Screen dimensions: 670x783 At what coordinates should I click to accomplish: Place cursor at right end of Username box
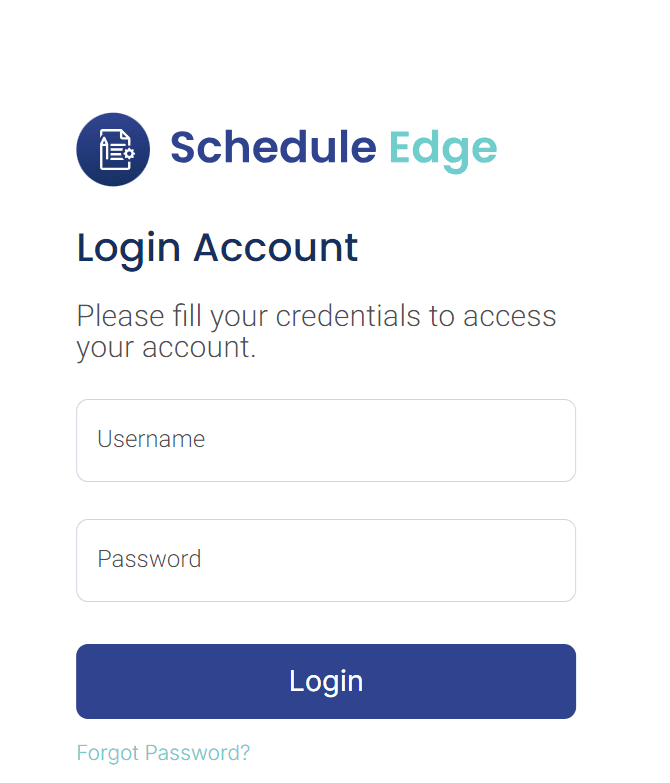[555, 440]
